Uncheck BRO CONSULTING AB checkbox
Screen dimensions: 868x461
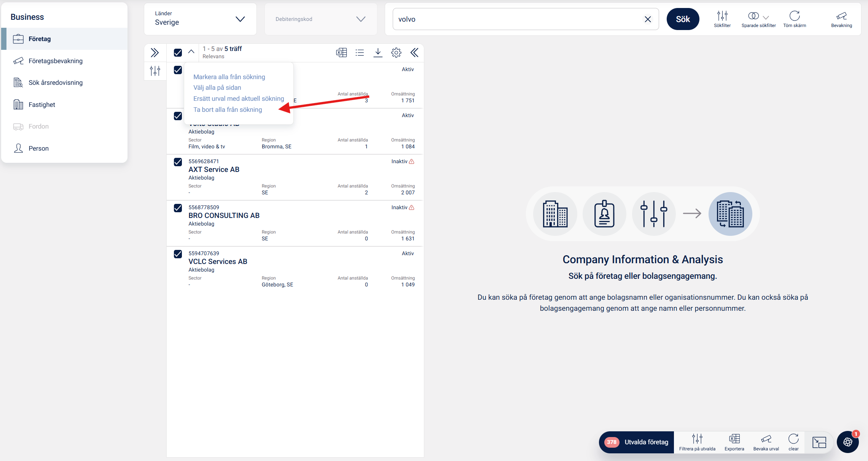coord(178,208)
